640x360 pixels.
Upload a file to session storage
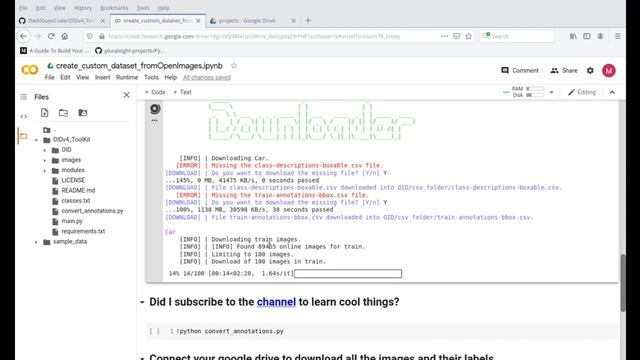click(44, 113)
